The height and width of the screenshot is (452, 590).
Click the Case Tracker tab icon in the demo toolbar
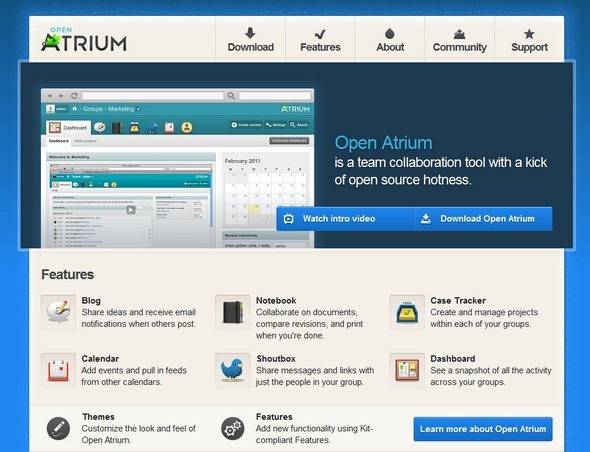135,128
